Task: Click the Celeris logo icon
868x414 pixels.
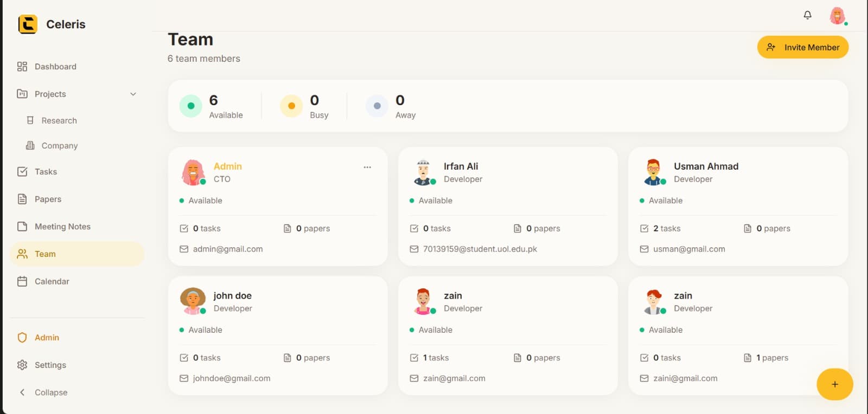Action: click(28, 24)
